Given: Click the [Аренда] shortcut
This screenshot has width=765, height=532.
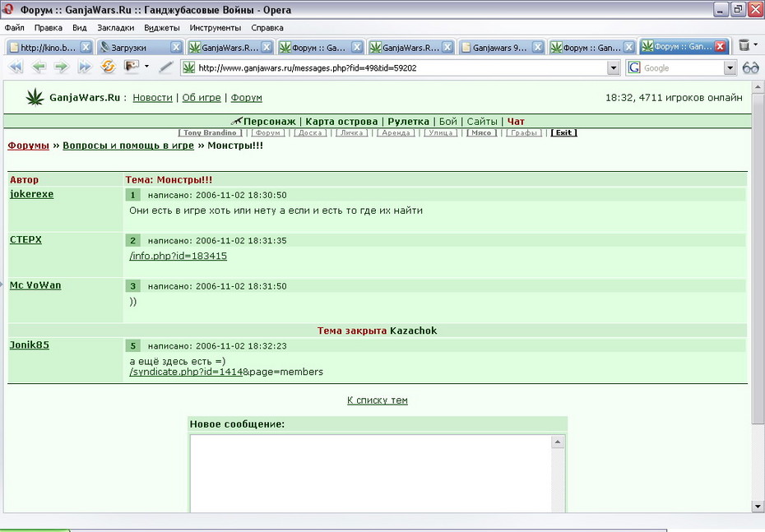Looking at the screenshot, I should (x=396, y=132).
